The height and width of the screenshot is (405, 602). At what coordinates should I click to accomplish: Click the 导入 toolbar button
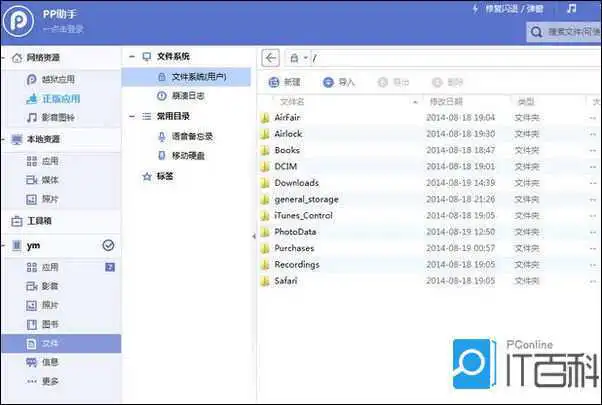339,82
